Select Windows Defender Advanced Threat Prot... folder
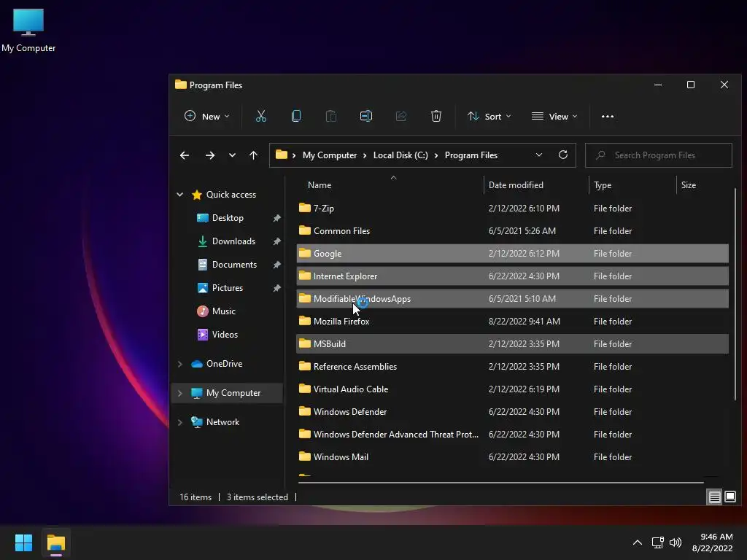 [513, 435]
